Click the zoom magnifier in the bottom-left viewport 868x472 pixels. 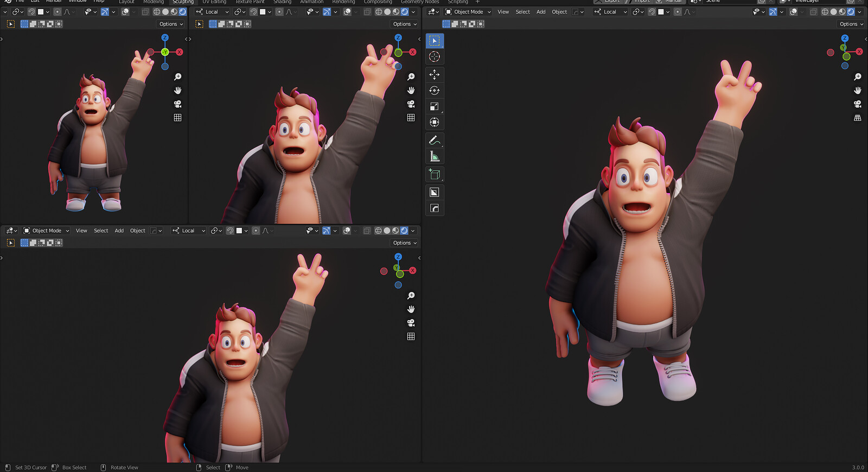click(x=411, y=296)
